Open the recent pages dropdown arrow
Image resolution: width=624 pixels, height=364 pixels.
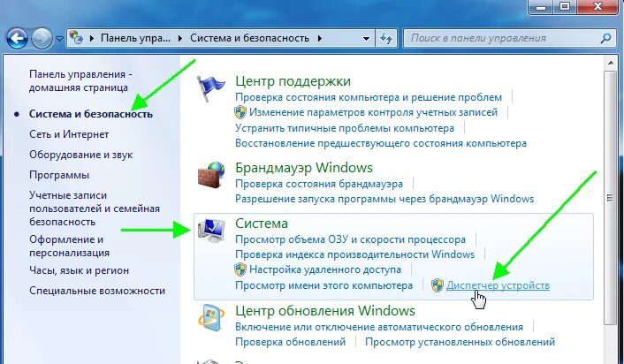59,39
